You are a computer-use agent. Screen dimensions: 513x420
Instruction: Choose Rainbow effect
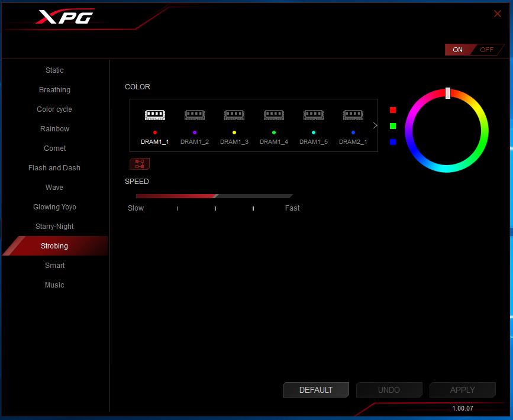pos(54,129)
